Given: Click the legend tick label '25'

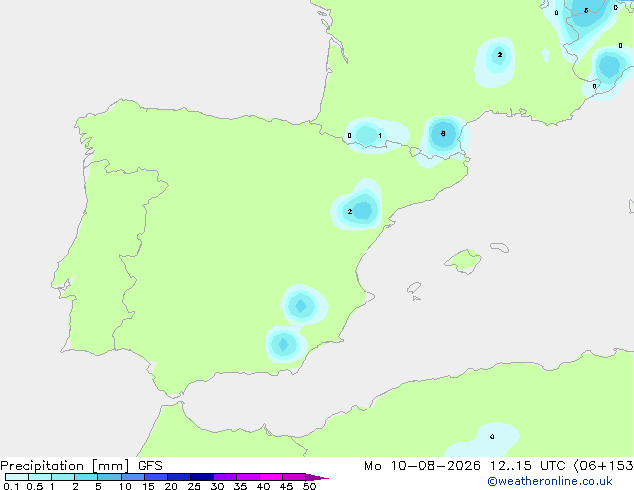Looking at the screenshot, I should click(x=194, y=486).
